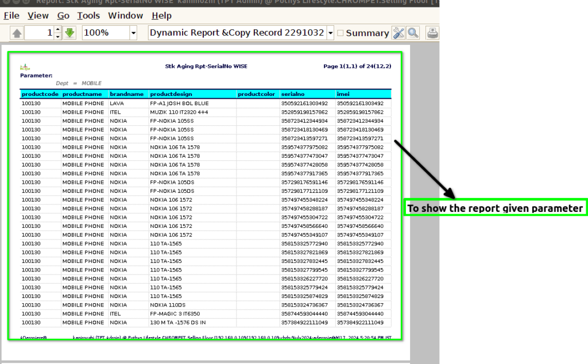Click serialno 357298177121109 cell

[x=304, y=191]
